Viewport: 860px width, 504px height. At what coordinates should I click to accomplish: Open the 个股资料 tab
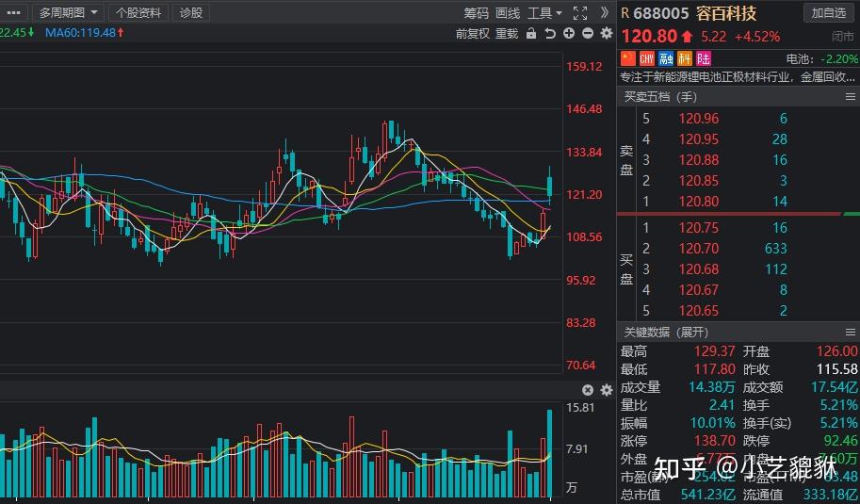coord(138,12)
